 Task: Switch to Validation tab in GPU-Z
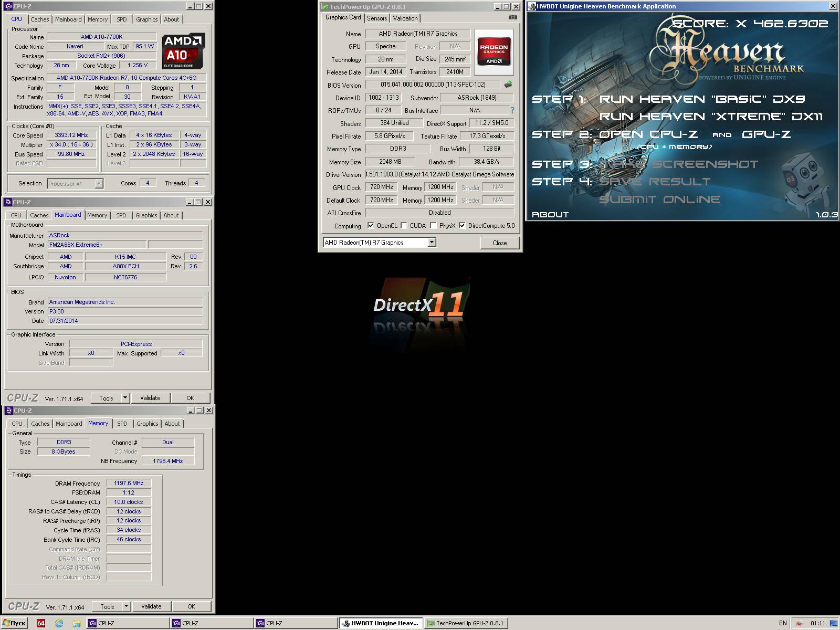[405, 18]
